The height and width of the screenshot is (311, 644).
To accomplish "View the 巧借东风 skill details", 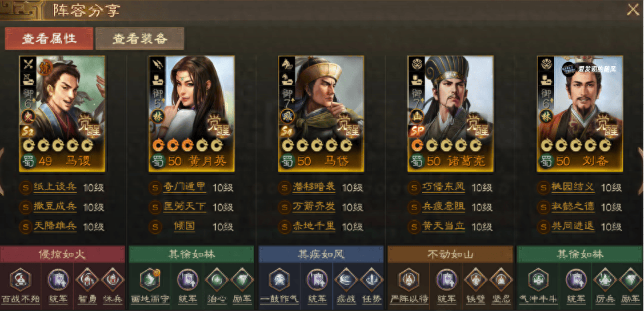I will tap(443, 187).
